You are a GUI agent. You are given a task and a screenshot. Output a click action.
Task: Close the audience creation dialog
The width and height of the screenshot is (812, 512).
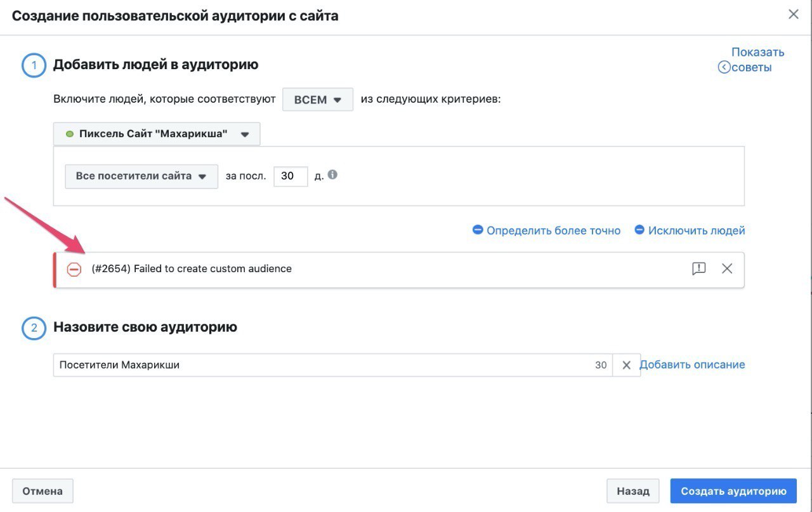[793, 15]
